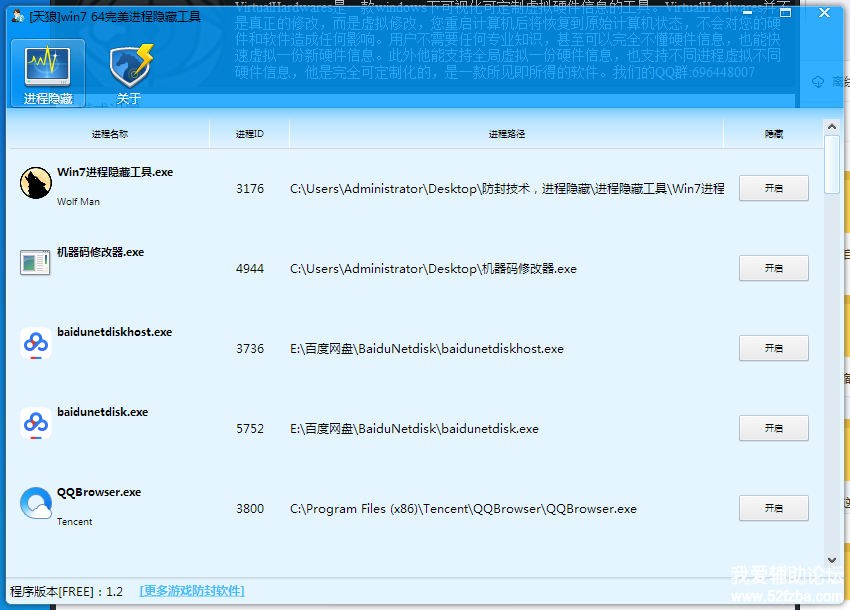Enable hiding for baidunetdisk.exe
Viewport: 850px width, 610px height.
click(x=774, y=428)
